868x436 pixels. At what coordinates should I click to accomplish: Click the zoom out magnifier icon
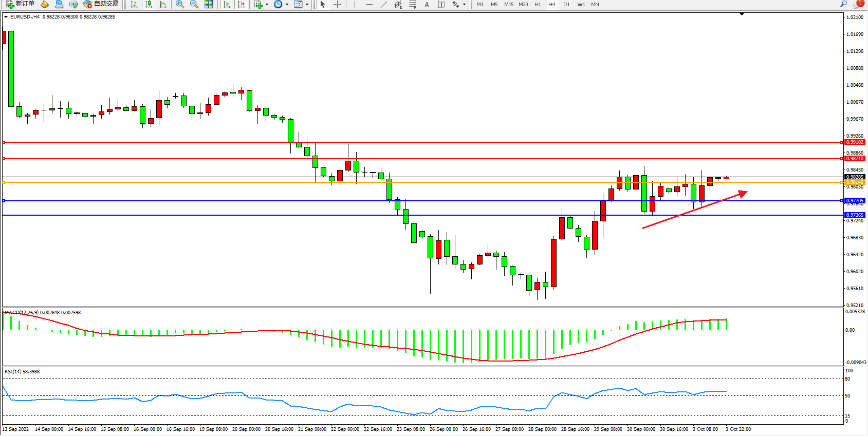(x=194, y=4)
